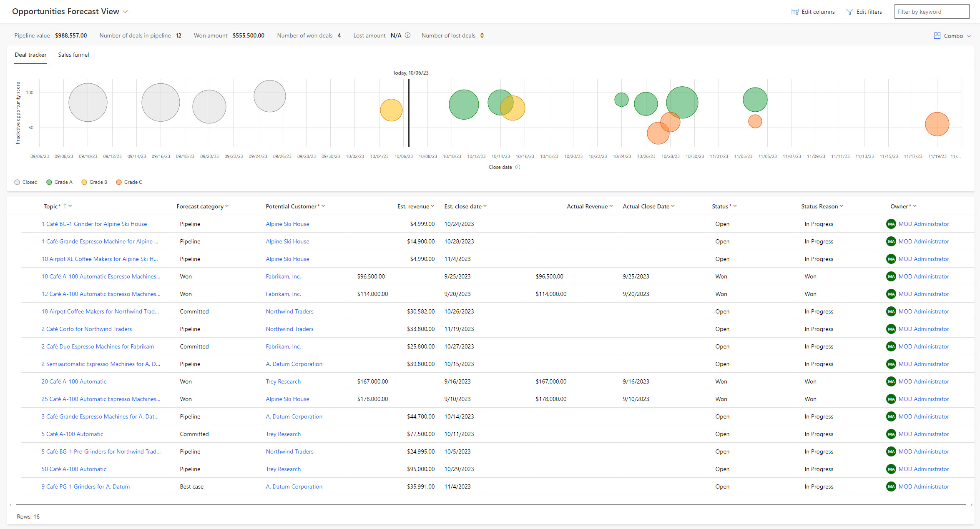Screen dimensions: 980x529
Task: Open Status Reason column menu
Action: tap(842, 206)
